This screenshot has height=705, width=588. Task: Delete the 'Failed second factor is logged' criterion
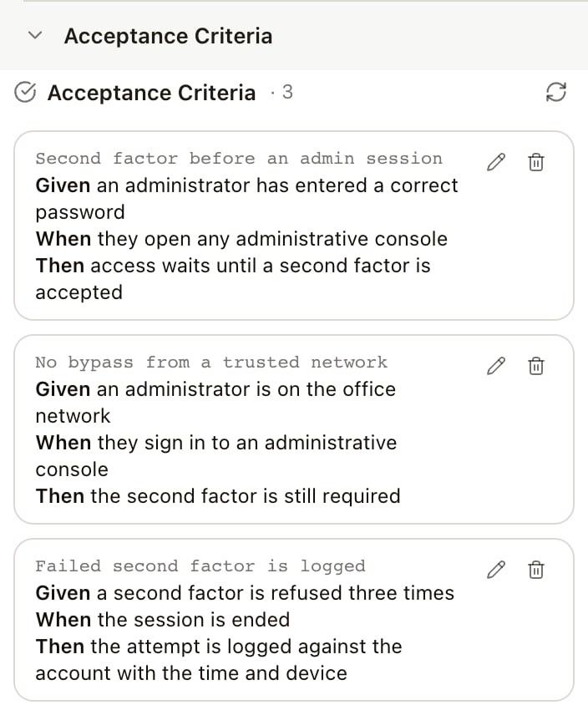[536, 570]
